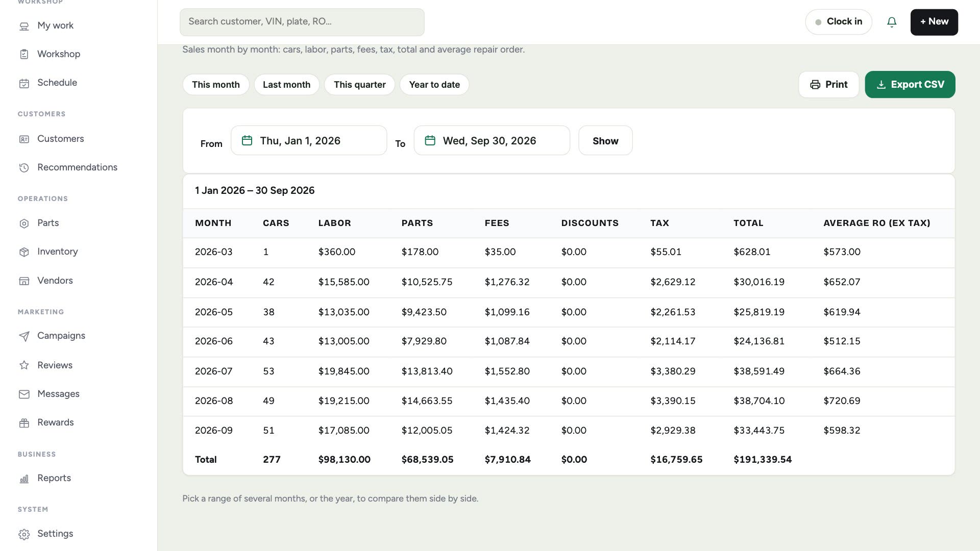This screenshot has width=980, height=551.
Task: Click the 2026-04 month cell
Action: tap(214, 282)
